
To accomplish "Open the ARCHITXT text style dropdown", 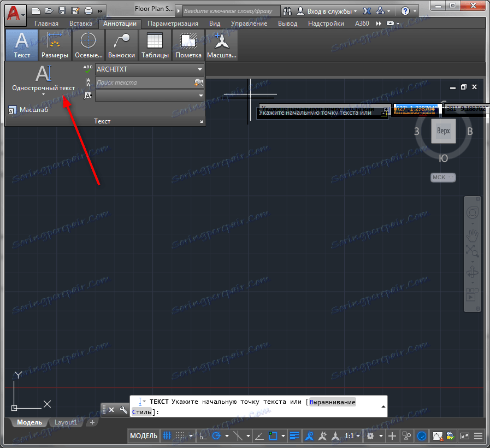I will (x=150, y=69).
